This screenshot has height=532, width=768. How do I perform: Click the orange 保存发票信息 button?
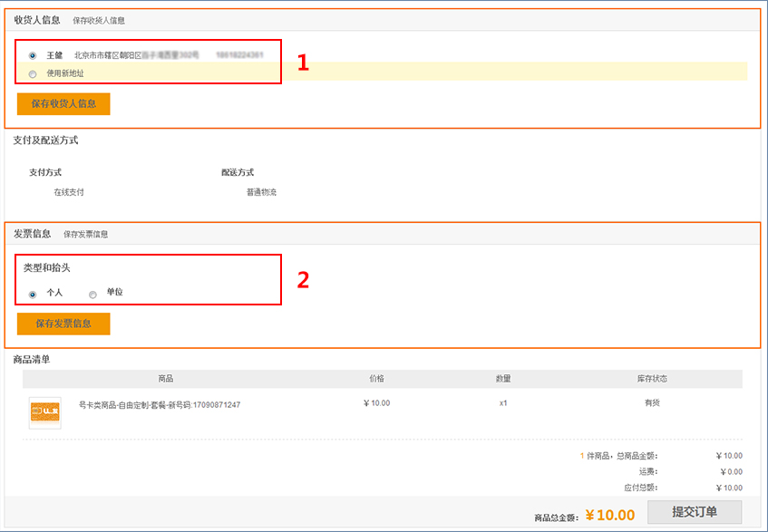coord(63,324)
